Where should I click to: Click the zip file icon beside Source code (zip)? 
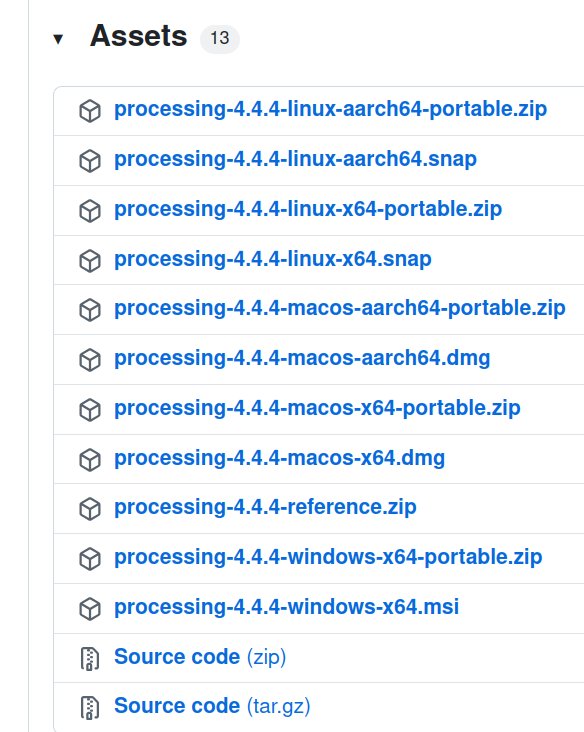point(90,659)
